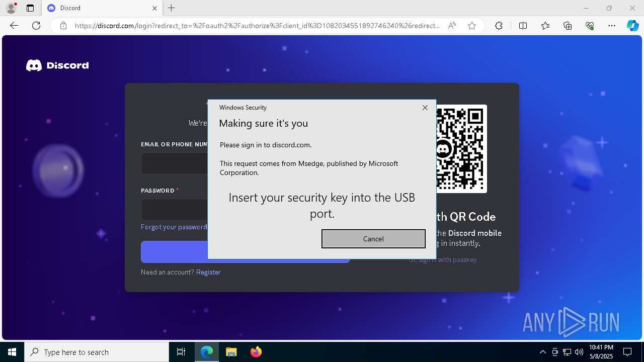644x362 pixels.
Task: Click the Discord login QR code
Action: pyautogui.click(x=461, y=149)
